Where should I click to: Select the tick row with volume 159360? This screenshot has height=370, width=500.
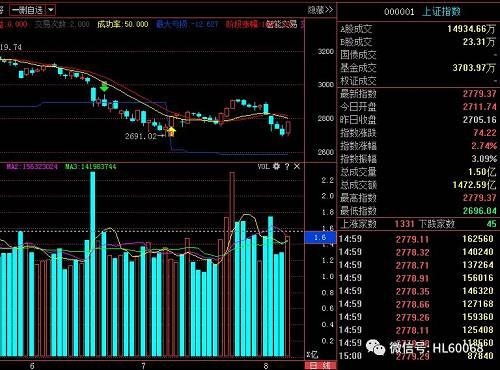[416, 317]
